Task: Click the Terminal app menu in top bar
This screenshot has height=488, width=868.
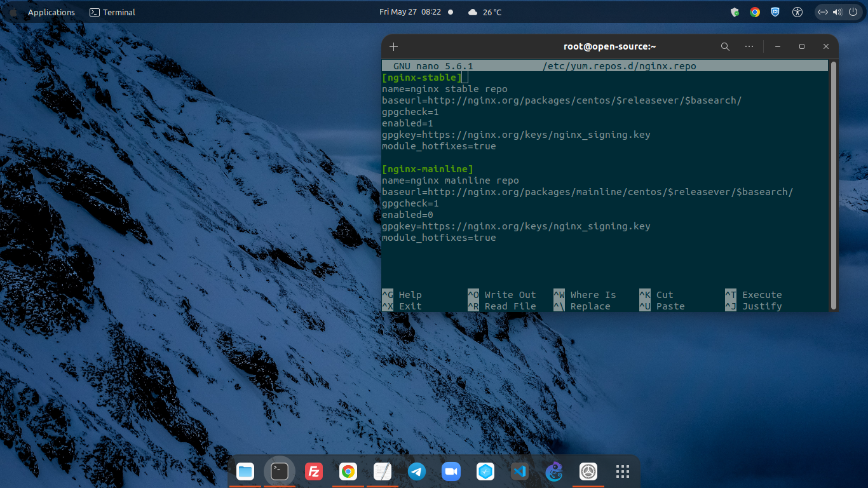Action: coord(112,12)
